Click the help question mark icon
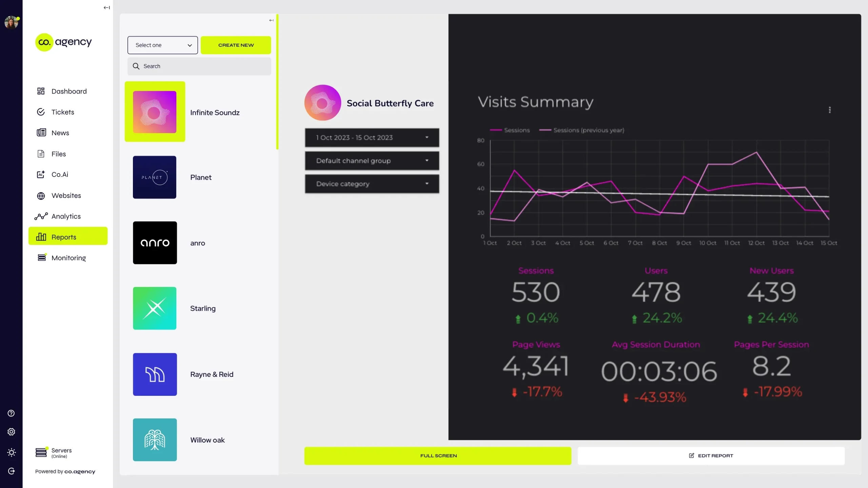Image resolution: width=868 pixels, height=488 pixels. (11, 413)
